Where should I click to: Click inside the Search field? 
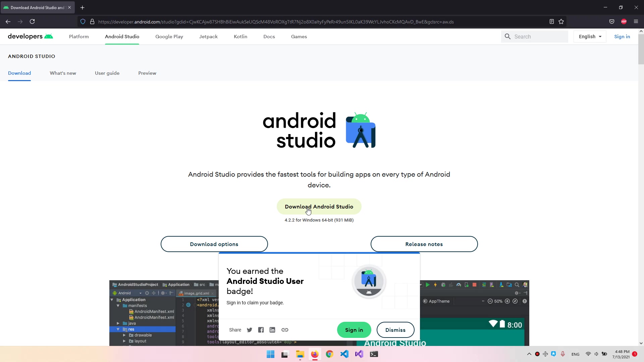point(537,37)
